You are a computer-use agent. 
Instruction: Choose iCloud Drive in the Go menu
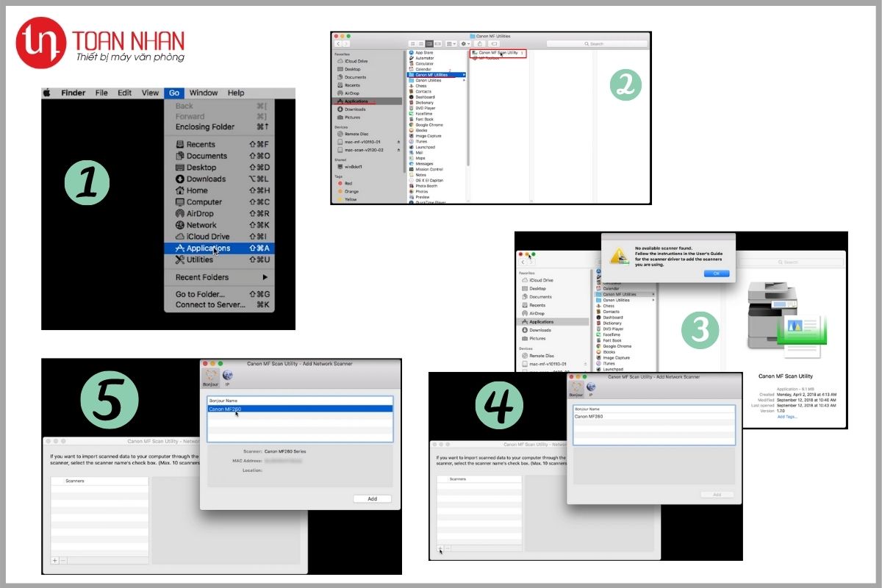click(x=219, y=237)
